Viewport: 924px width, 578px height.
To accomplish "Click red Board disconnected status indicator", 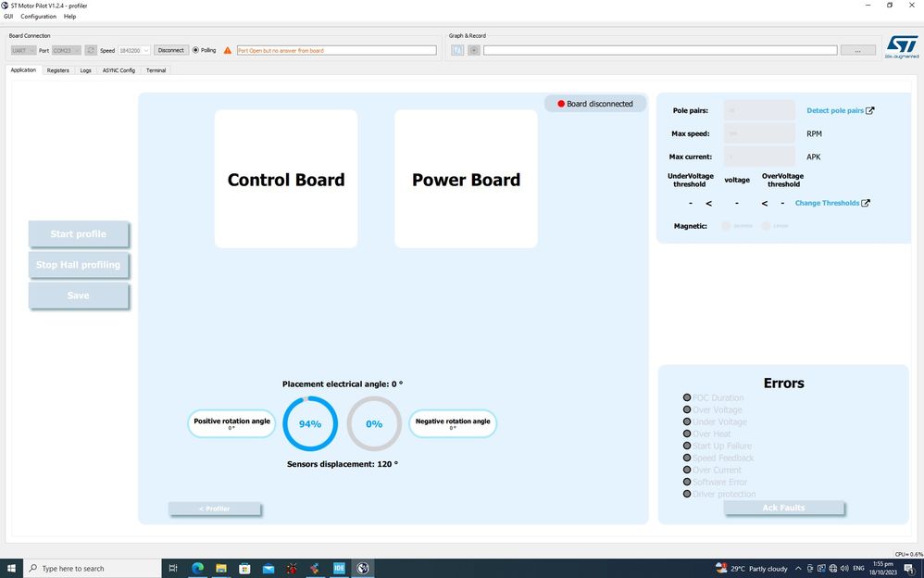I will click(x=561, y=104).
